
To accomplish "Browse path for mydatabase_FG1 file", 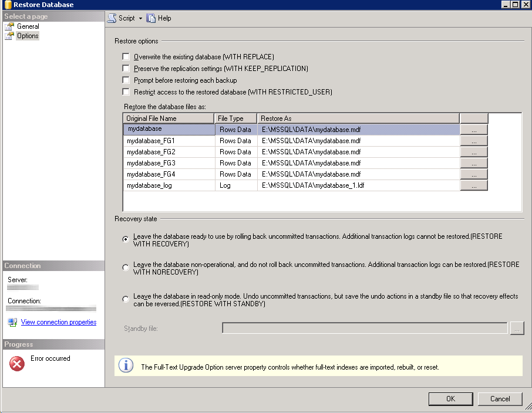I will (473, 141).
